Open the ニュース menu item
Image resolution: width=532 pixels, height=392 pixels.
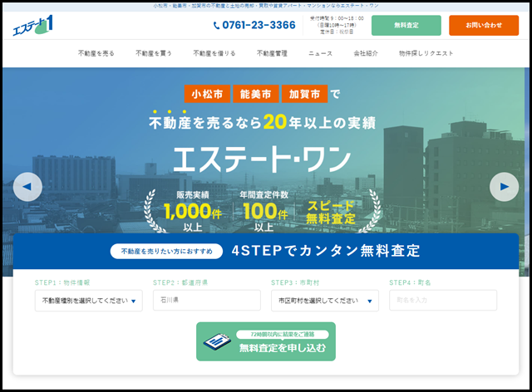(320, 53)
